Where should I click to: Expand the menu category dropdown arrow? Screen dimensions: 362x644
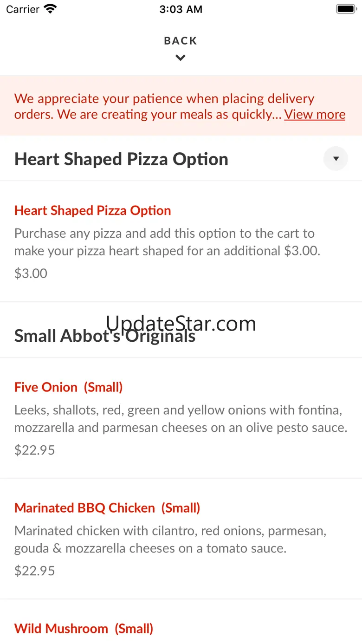[336, 159]
